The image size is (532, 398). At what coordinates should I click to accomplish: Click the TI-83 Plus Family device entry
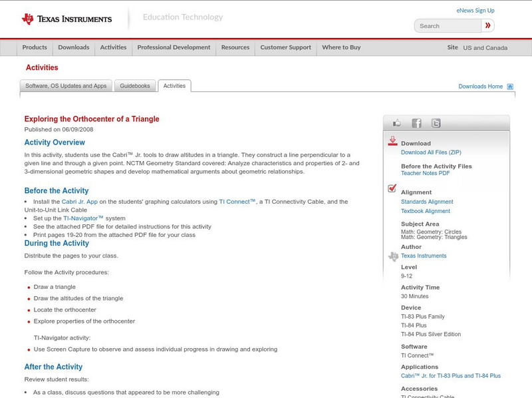click(423, 317)
